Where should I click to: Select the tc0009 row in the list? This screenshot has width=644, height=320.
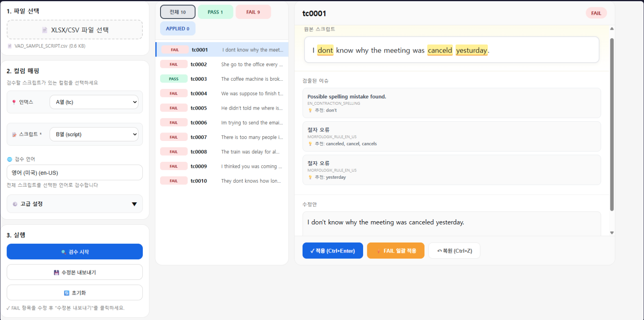pyautogui.click(x=222, y=166)
